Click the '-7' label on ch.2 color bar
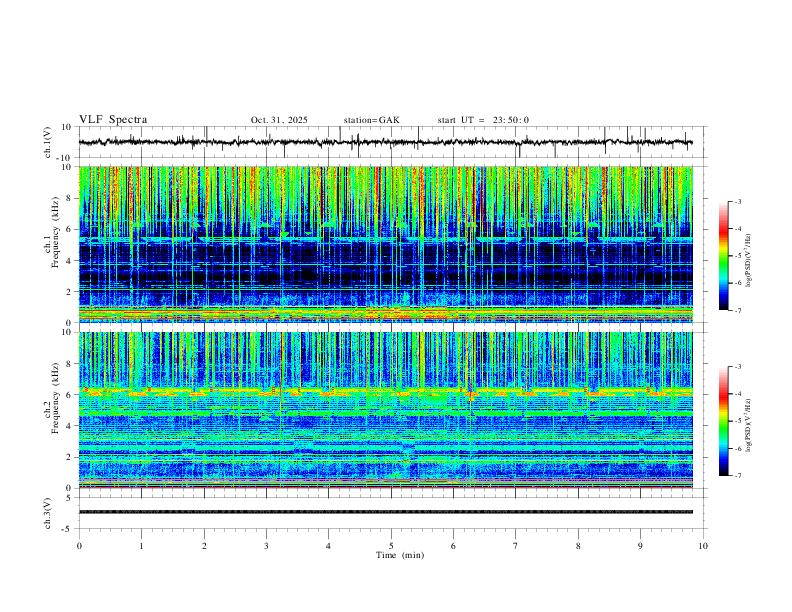Image resolution: width=792 pixels, height=612 pixels. point(738,476)
